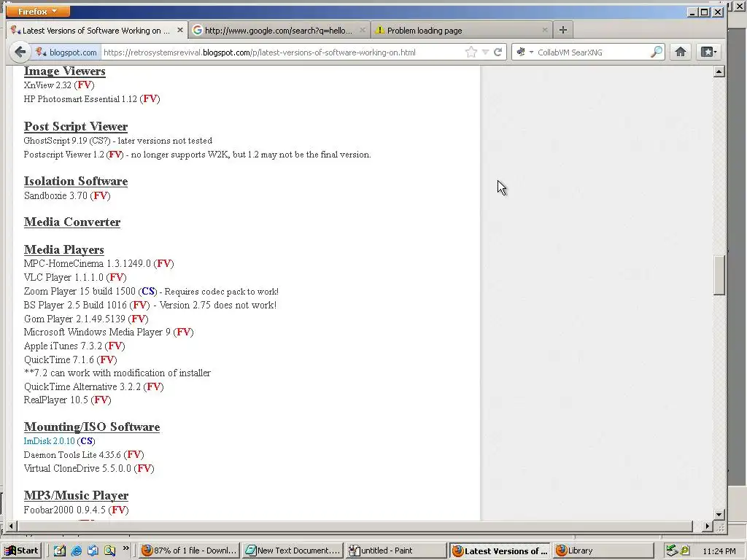747x560 pixels.
Task: Open the Windows Start menu
Action: click(x=21, y=551)
